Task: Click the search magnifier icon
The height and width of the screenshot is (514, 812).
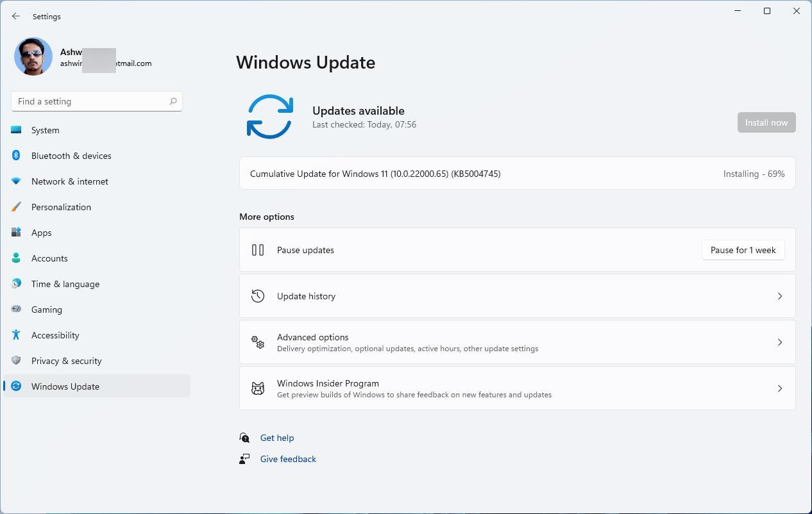Action: click(173, 101)
